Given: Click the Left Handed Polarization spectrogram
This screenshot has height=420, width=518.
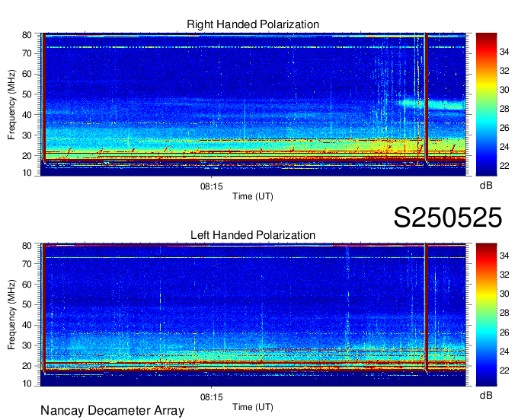Looking at the screenshot, I should click(253, 315).
